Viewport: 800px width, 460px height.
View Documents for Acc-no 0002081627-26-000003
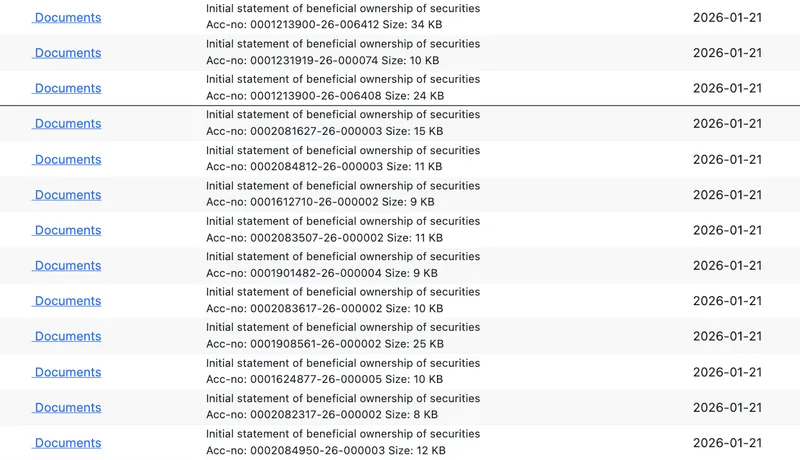(67, 124)
